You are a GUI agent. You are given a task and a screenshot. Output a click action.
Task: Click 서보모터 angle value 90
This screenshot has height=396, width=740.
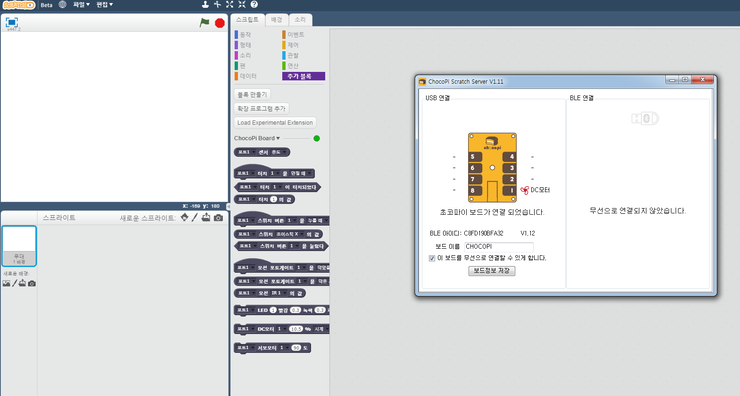click(296, 348)
